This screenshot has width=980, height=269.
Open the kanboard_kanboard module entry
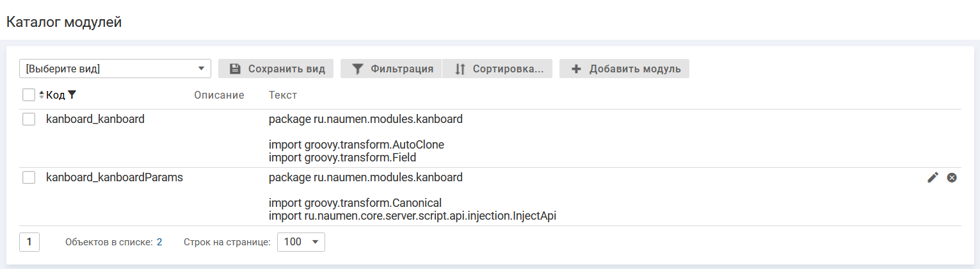tap(95, 119)
